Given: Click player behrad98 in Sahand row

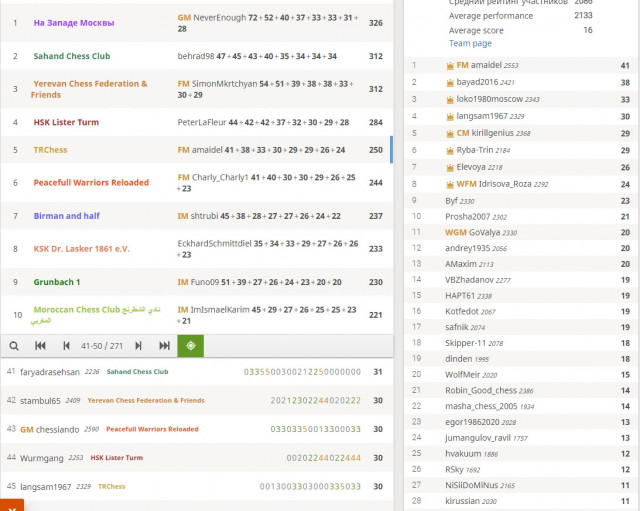Looking at the screenshot, I should tap(196, 56).
